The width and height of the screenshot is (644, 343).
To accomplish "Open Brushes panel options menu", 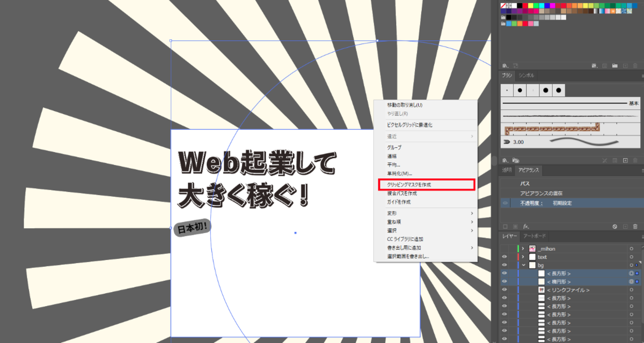I will (x=642, y=76).
